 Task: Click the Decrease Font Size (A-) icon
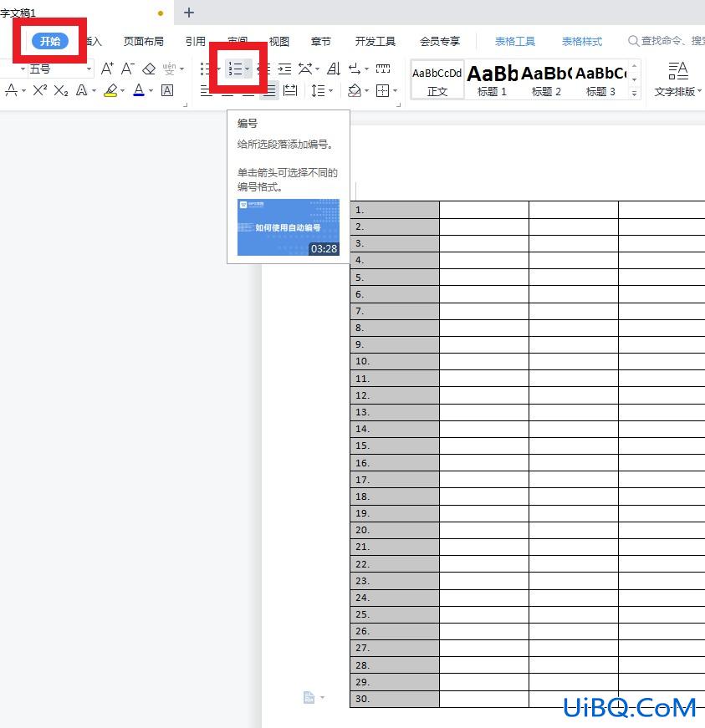point(128,69)
